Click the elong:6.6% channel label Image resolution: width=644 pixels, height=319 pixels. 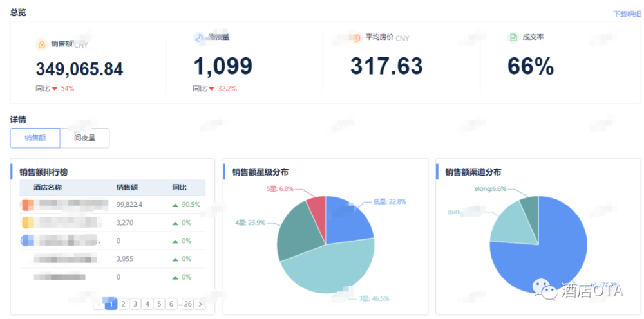click(489, 189)
